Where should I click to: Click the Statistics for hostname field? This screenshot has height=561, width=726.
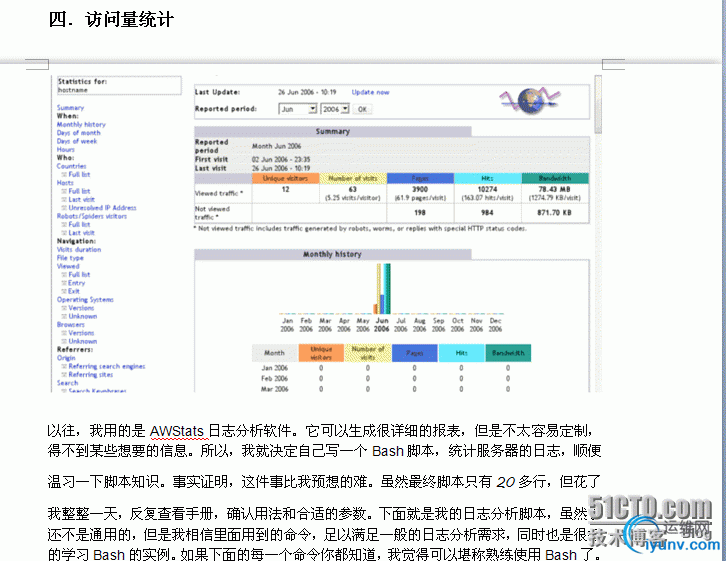[119, 86]
